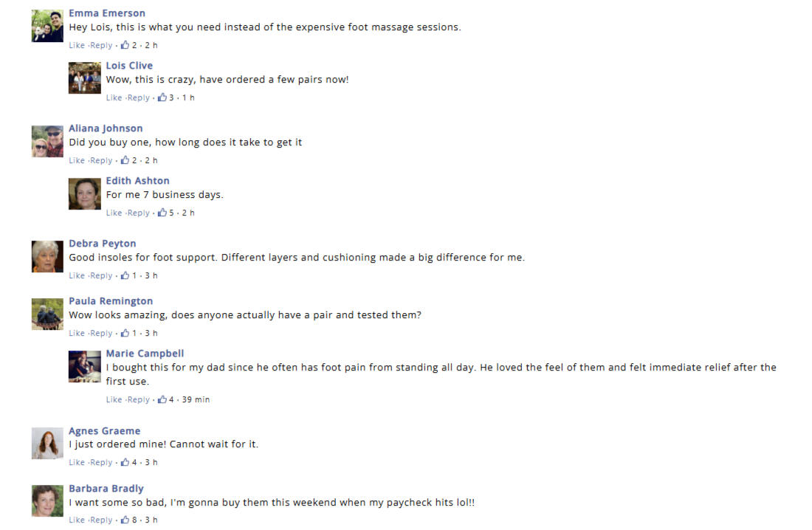Image resolution: width=812 pixels, height=530 pixels.
Task: Click thumbs-up icon on Edith Ashton's reply
Action: point(162,213)
